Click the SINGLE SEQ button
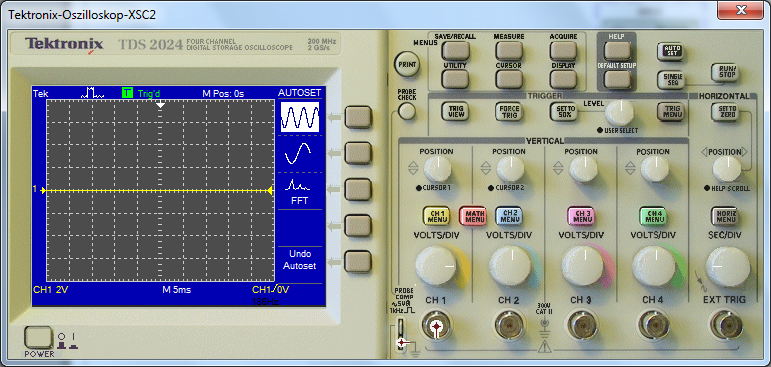This screenshot has width=771, height=367. click(672, 79)
